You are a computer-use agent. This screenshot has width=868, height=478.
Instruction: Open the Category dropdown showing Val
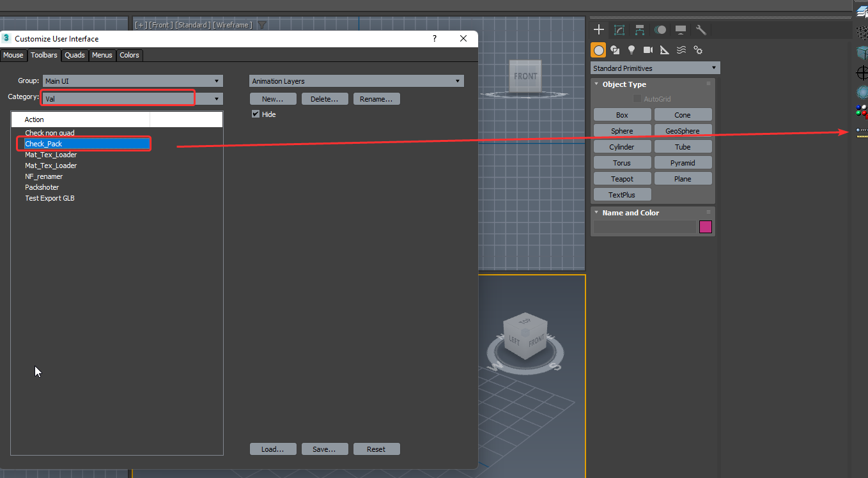(x=132, y=99)
